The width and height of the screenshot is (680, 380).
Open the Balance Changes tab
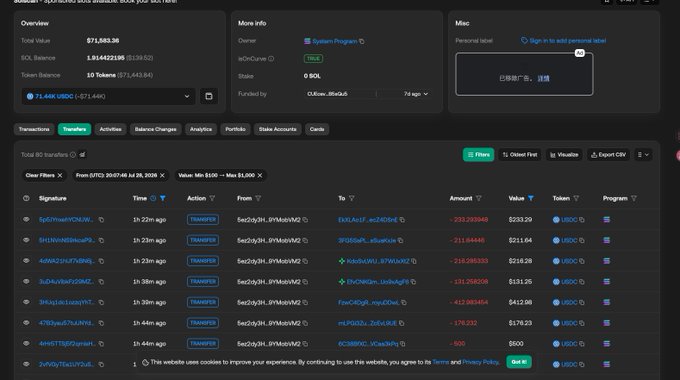(155, 129)
